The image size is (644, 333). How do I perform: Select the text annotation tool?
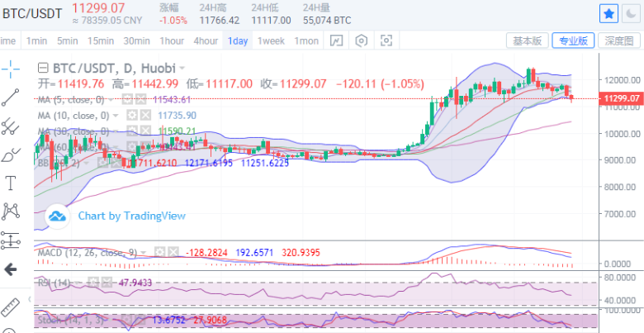tap(10, 183)
